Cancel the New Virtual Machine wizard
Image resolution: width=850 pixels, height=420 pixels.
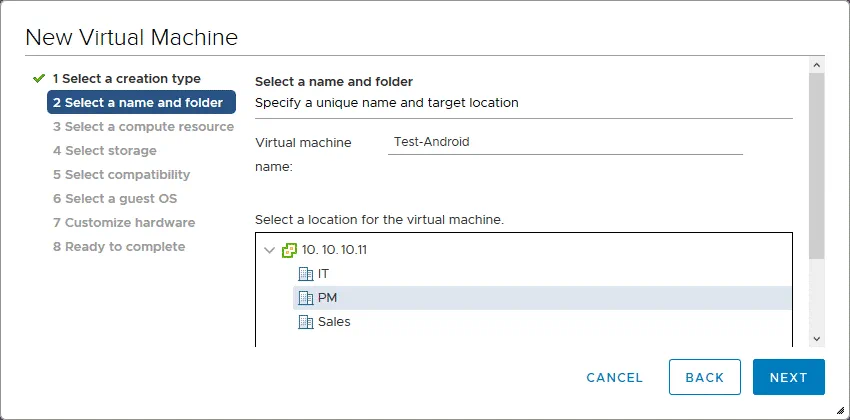click(x=614, y=377)
